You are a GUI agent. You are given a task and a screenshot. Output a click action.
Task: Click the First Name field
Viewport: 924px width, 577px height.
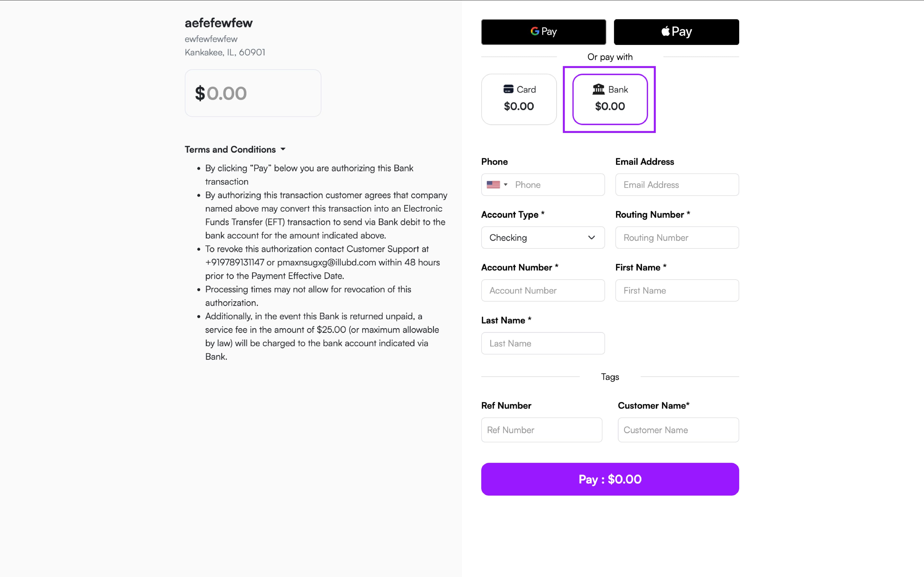pyautogui.click(x=677, y=290)
